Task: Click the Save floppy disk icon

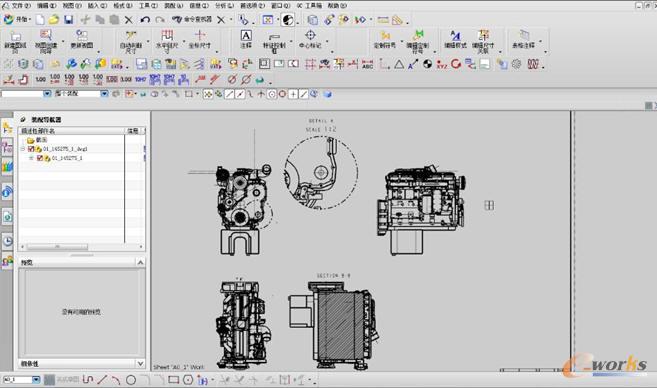Action: (68, 19)
